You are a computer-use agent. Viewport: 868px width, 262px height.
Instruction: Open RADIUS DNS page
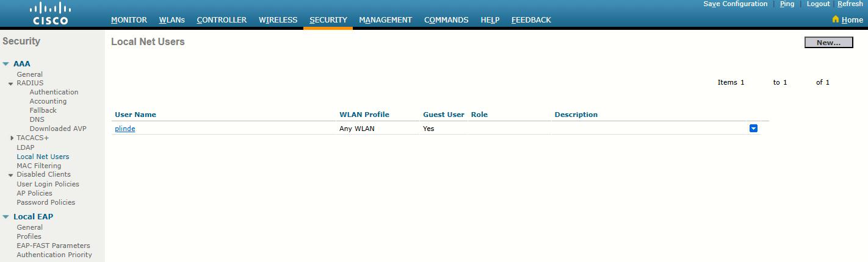37,119
